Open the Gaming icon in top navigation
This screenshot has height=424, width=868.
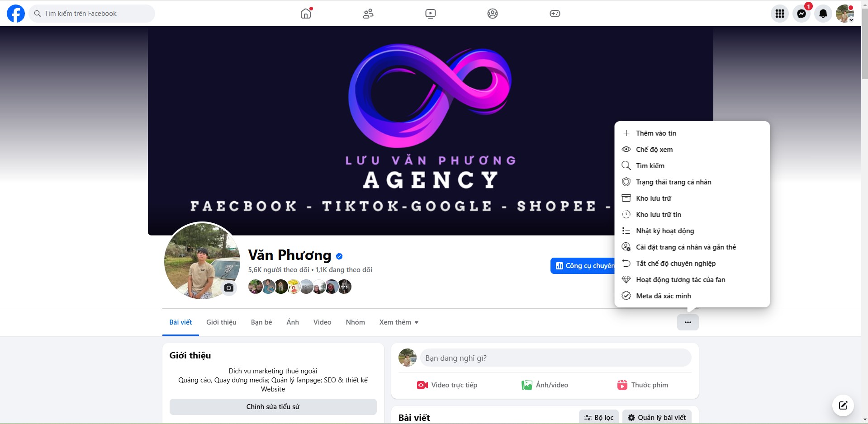[x=555, y=14]
